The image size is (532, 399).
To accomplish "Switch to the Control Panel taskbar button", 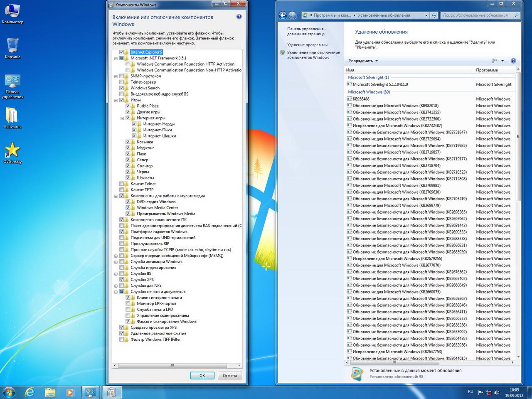I will pyautogui.click(x=90, y=392).
